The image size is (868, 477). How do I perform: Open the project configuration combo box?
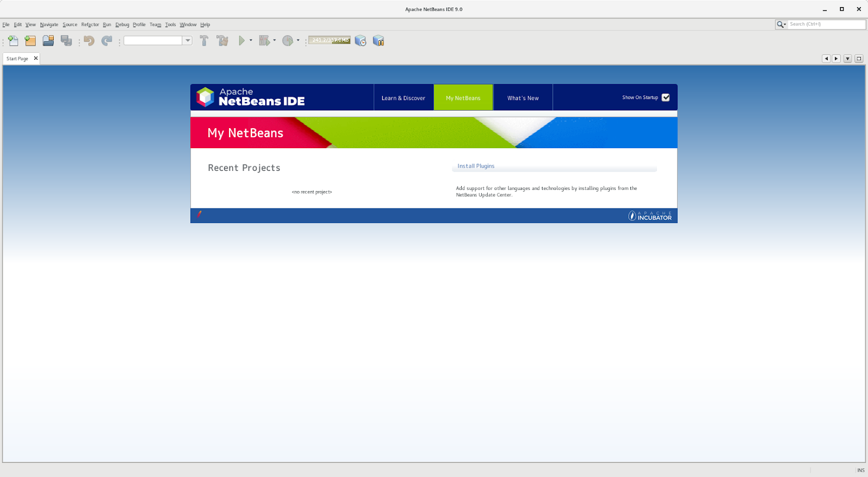158,41
